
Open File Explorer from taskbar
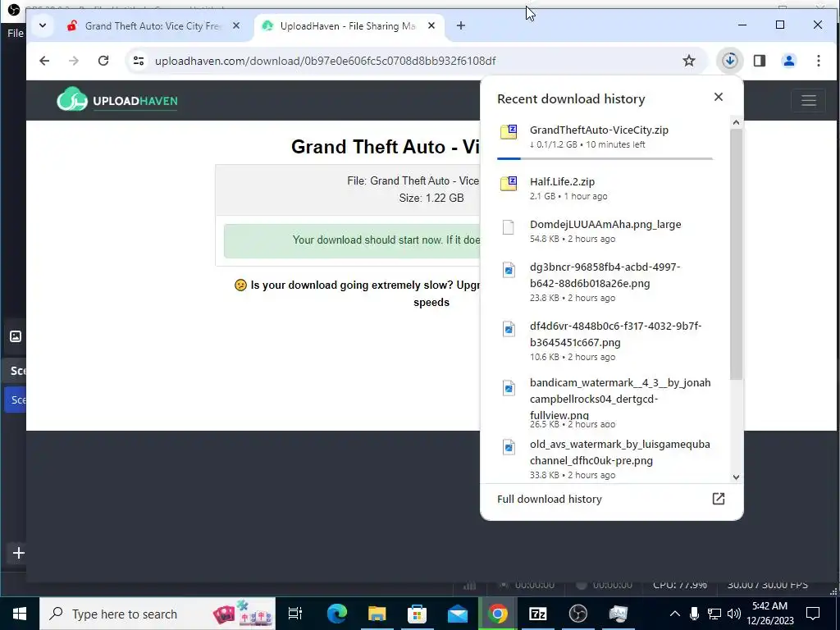[x=377, y=614]
